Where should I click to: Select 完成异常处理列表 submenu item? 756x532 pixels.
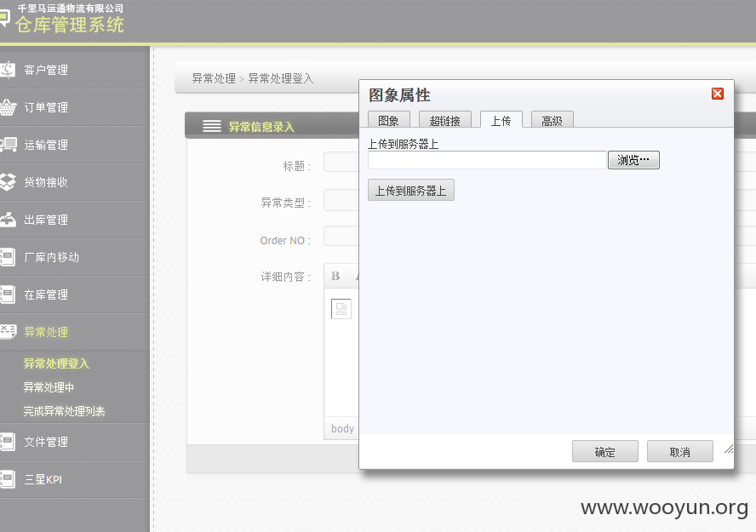[x=64, y=411]
